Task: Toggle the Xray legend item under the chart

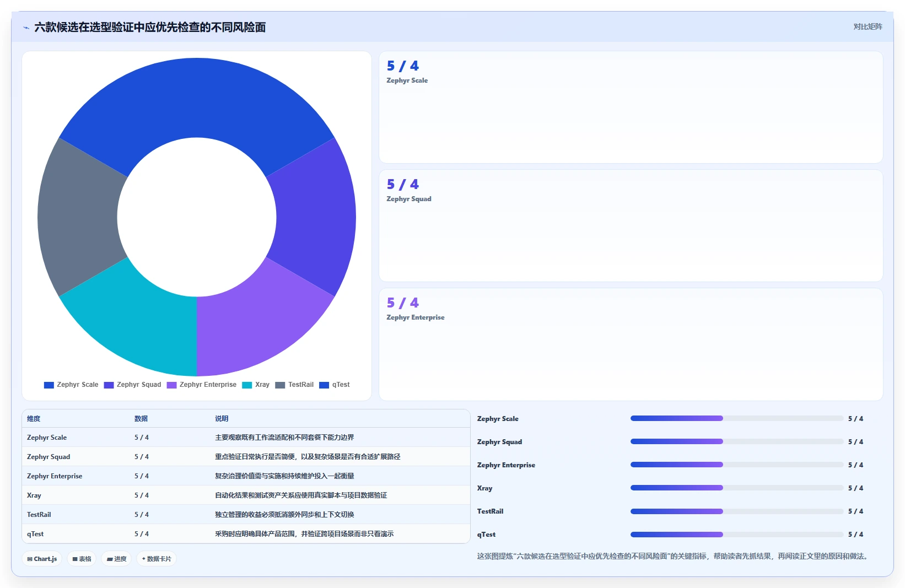Action: tap(256, 385)
